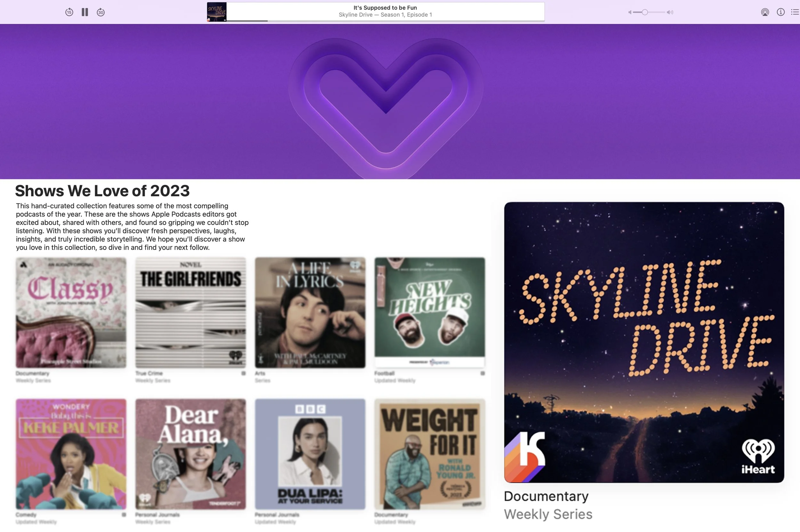
Task: Skip back 15 seconds
Action: (x=69, y=12)
